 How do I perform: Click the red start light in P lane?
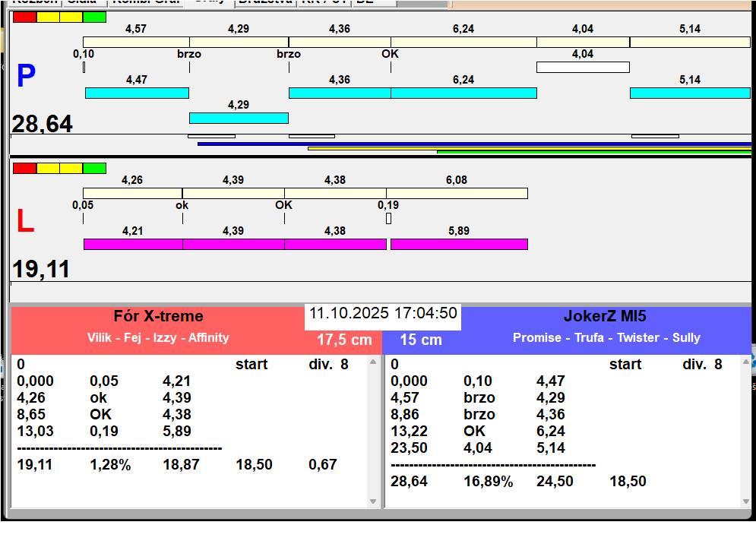[24, 17]
